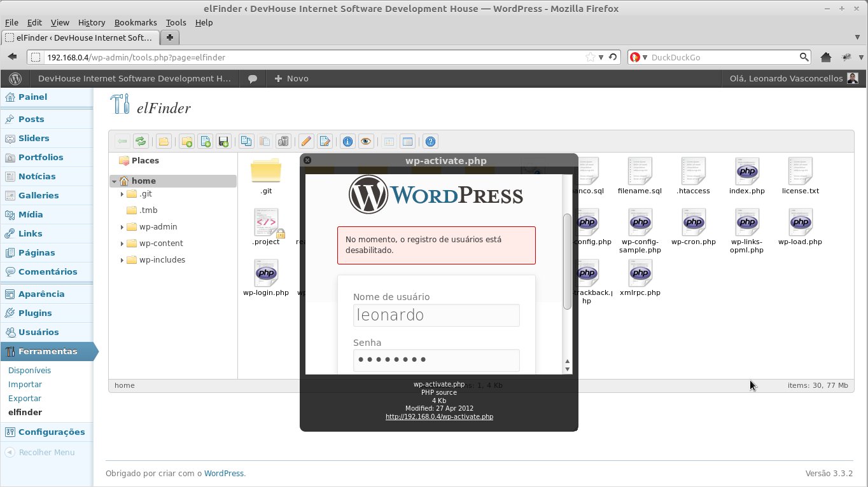Open the Novo menu in admin bar
Image resolution: width=868 pixels, height=487 pixels.
(291, 79)
